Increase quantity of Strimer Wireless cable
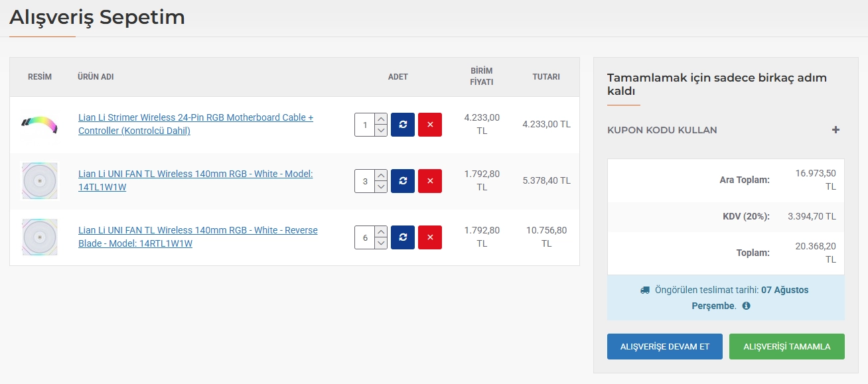The image size is (868, 384). point(381,119)
